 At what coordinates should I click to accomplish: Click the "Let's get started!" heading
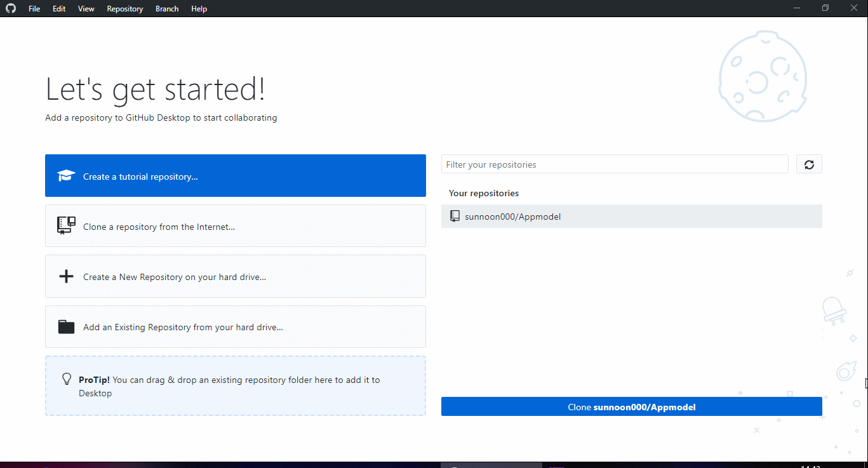[x=156, y=89]
